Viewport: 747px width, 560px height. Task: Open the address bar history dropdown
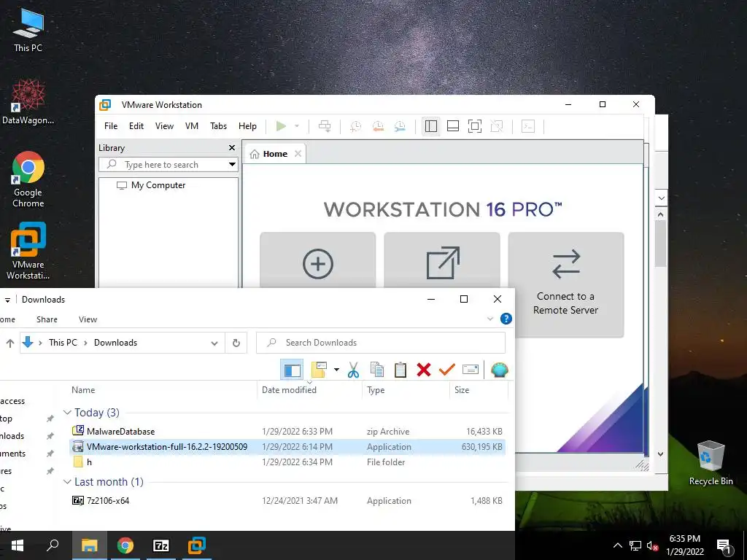pyautogui.click(x=214, y=343)
